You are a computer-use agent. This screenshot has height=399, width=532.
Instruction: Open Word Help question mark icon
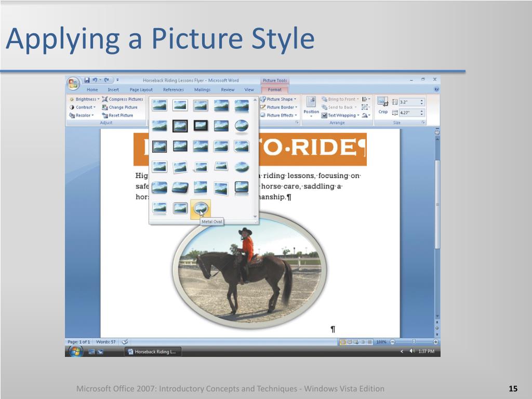coord(436,89)
